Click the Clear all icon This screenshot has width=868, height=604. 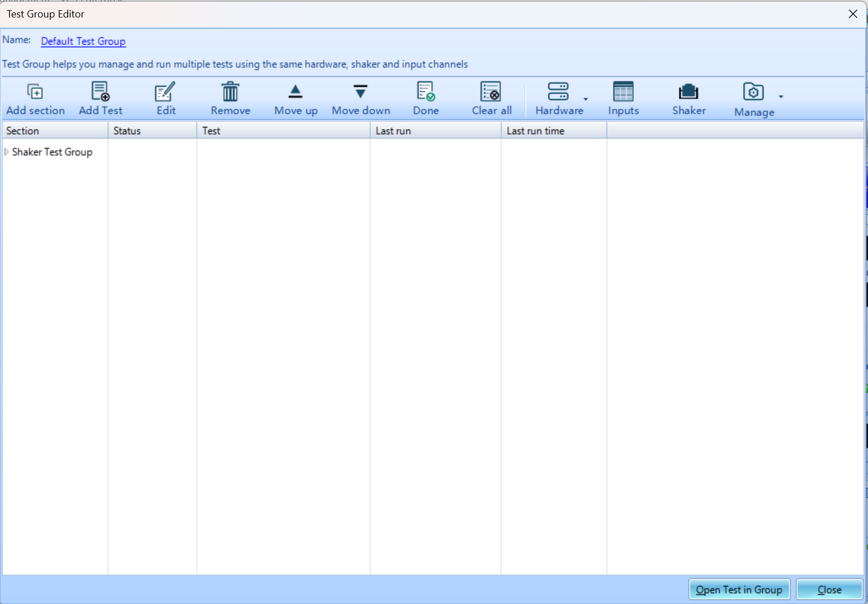[491, 92]
